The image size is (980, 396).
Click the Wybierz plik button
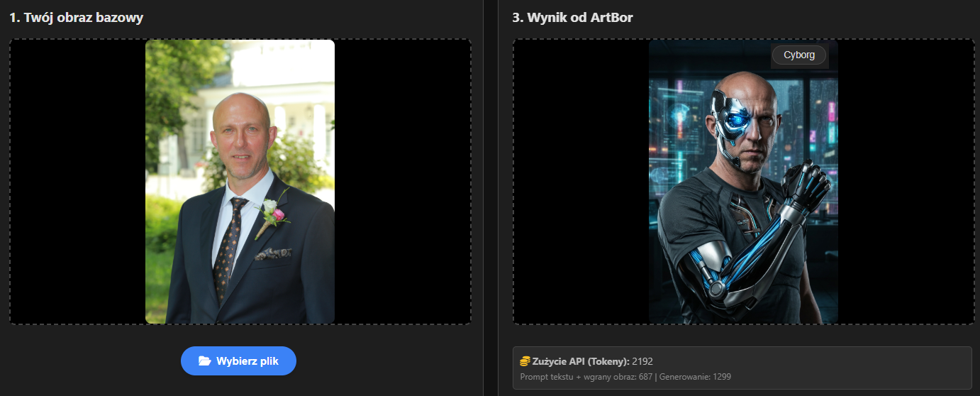pos(238,361)
